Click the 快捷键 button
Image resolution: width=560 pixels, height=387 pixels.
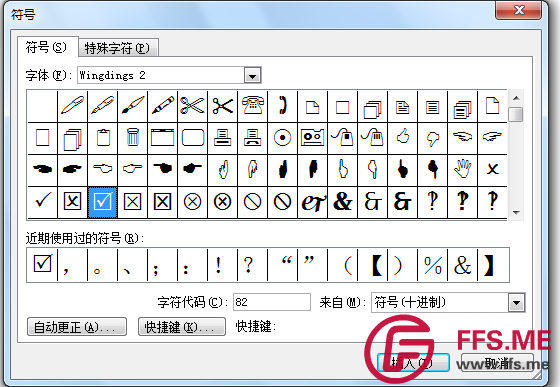182,327
